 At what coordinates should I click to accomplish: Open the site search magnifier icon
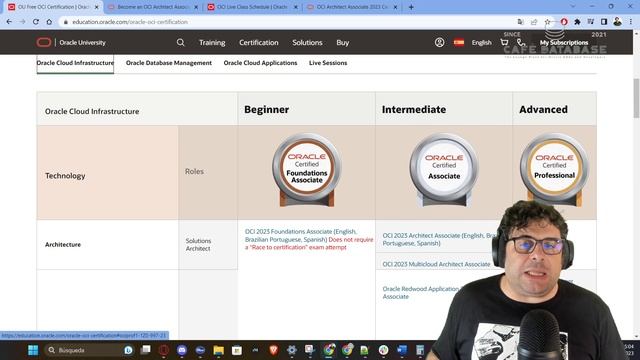180,42
